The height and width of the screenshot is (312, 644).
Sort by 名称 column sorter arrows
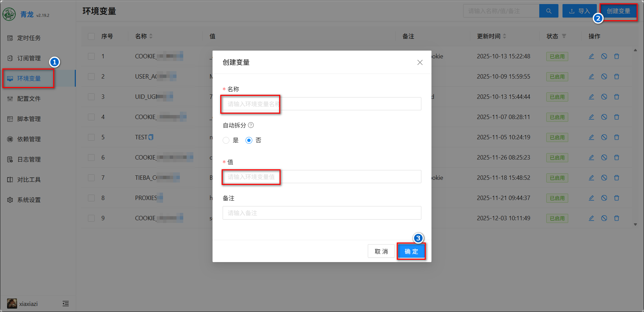(x=151, y=36)
